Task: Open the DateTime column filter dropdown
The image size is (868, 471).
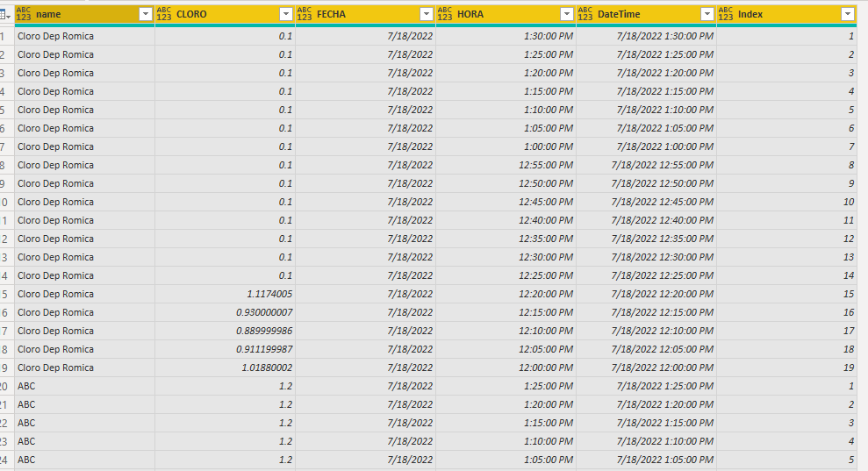Action: coord(707,14)
